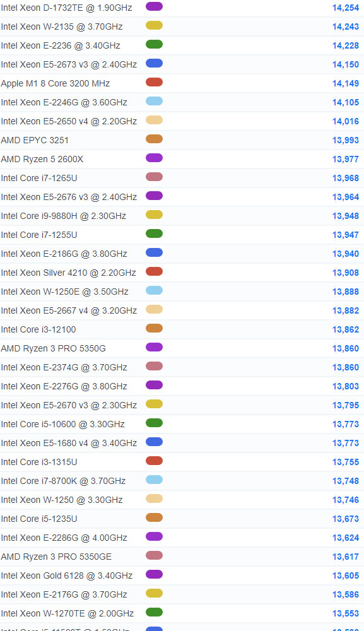364x631 pixels.
Task: Click the 14,105 score value
Action: click(x=346, y=102)
